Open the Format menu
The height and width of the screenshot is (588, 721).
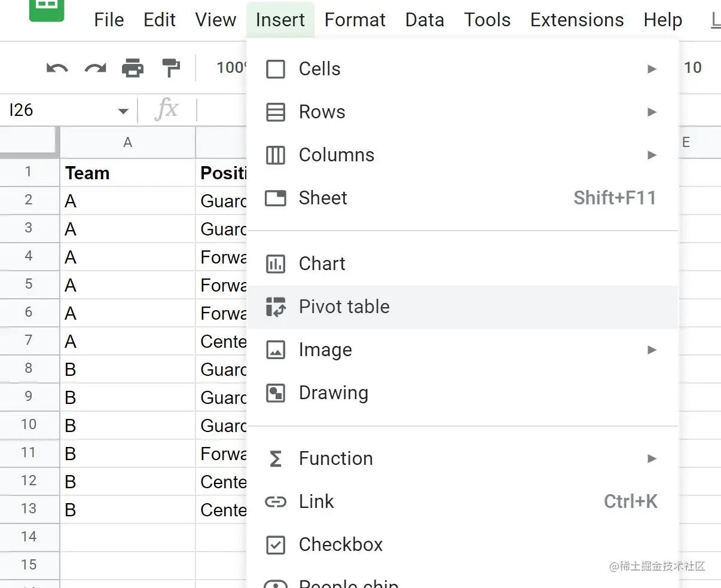pyautogui.click(x=355, y=20)
